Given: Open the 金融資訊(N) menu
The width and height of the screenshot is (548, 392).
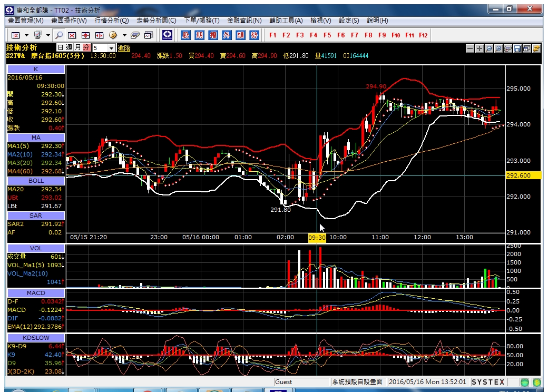Looking at the screenshot, I should point(244,21).
